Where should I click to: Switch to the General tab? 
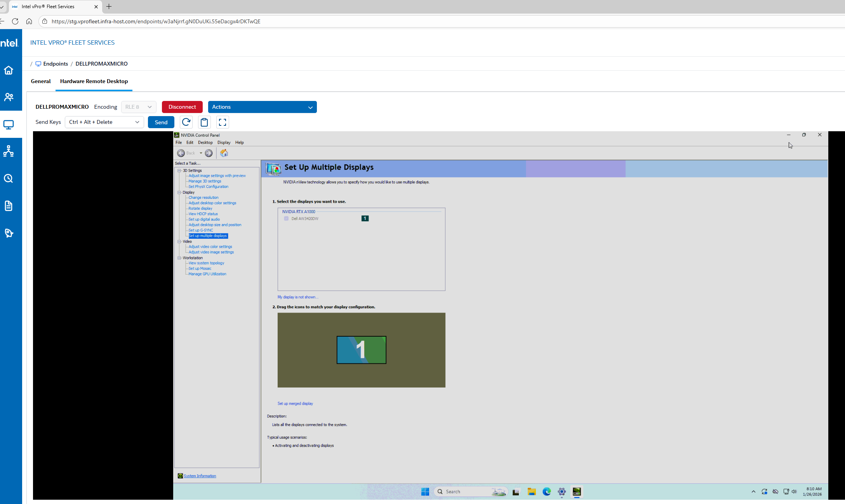(41, 81)
